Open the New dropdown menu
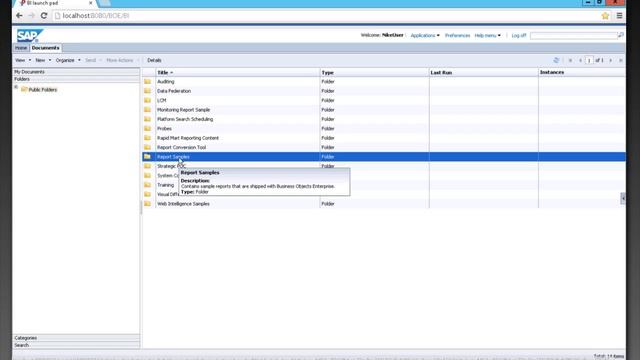Screen dimensions: 640x360 43,60
